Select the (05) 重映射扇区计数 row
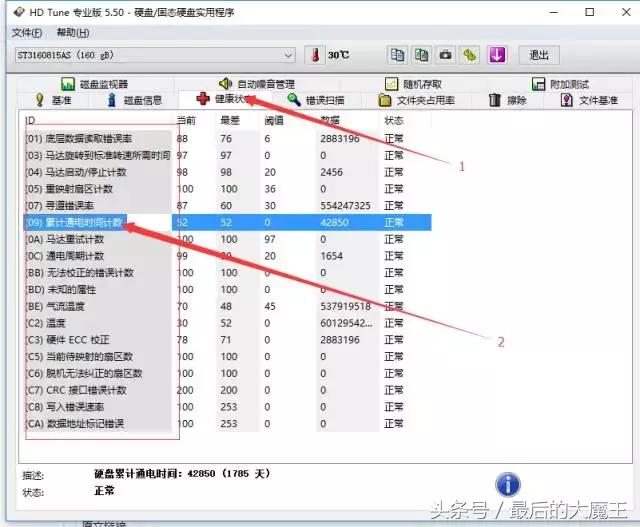This screenshot has width=640, height=527. 227,189
